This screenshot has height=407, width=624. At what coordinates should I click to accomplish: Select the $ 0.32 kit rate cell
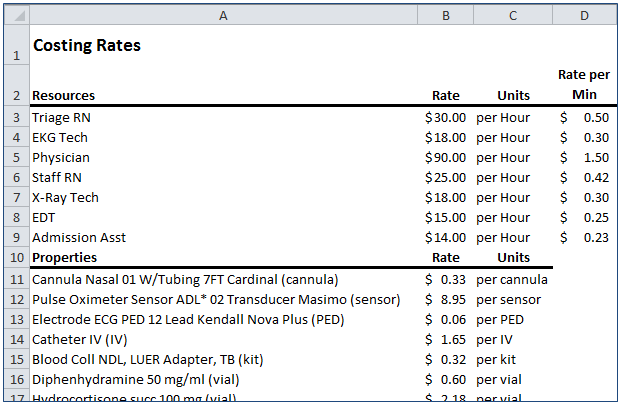click(445, 359)
